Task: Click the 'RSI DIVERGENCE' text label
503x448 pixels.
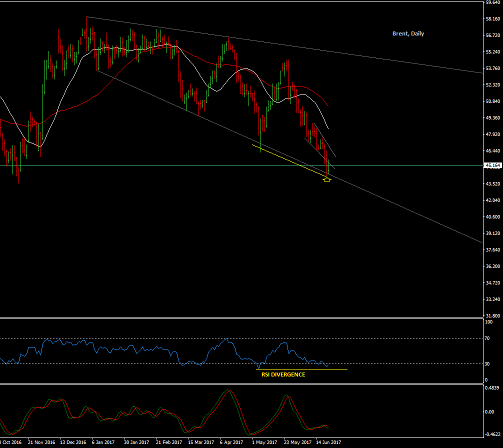Action: (283, 374)
